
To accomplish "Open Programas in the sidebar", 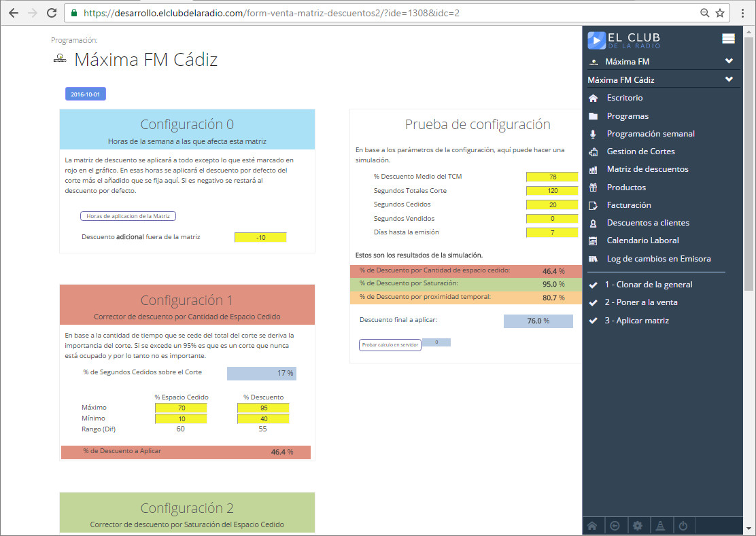I will (x=628, y=116).
